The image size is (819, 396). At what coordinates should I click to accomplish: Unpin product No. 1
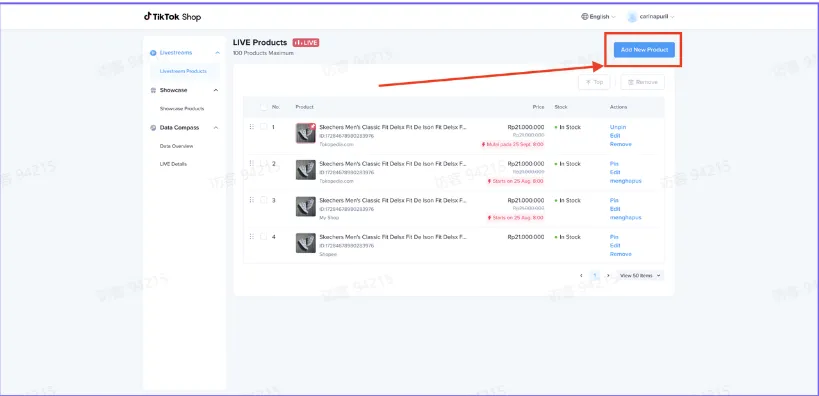click(618, 127)
